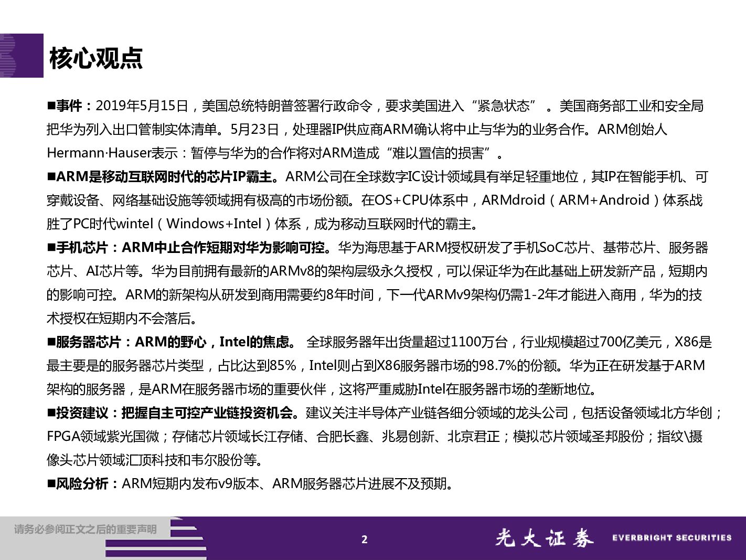
Task: Click the slide title 核心观点
Action: point(96,58)
